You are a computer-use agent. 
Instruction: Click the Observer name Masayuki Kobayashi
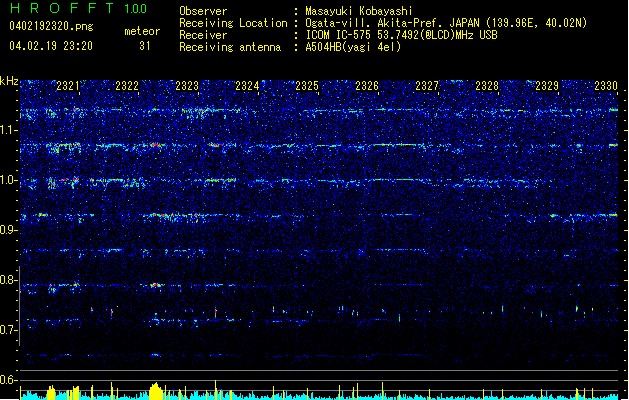[x=359, y=11]
